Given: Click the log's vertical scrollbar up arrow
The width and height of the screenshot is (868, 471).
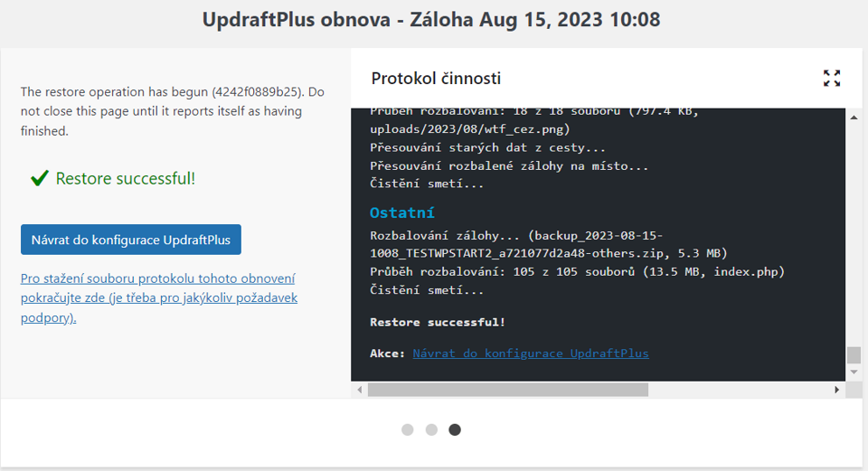Looking at the screenshot, I should point(854,118).
